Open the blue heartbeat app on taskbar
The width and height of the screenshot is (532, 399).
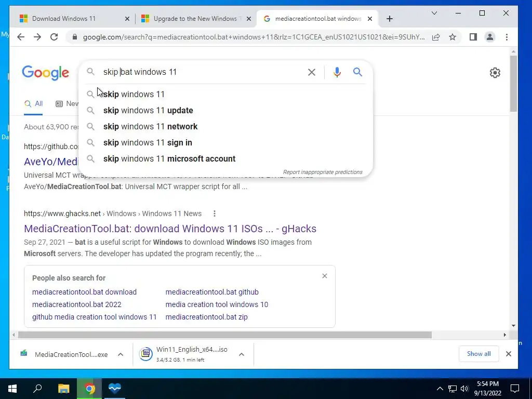(x=115, y=388)
